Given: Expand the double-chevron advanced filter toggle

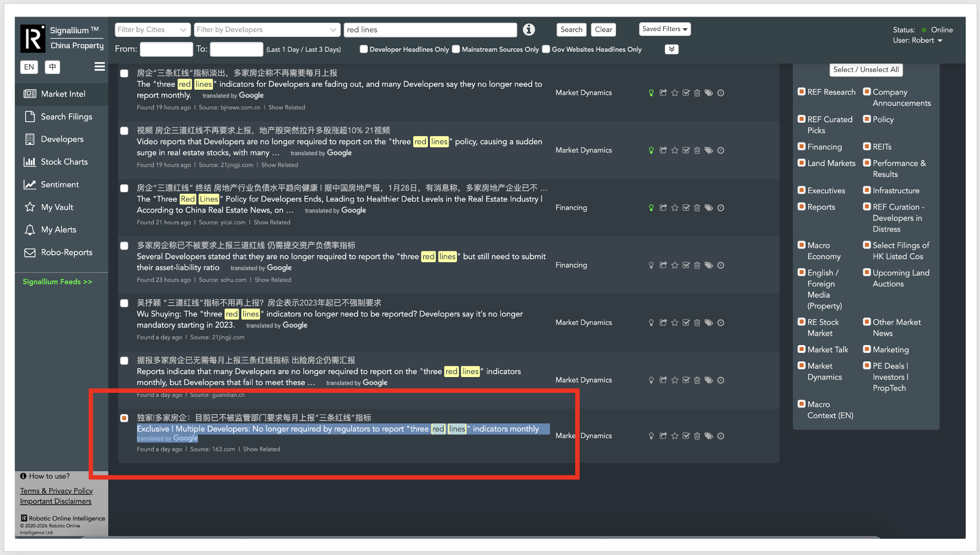Looking at the screenshot, I should [672, 49].
